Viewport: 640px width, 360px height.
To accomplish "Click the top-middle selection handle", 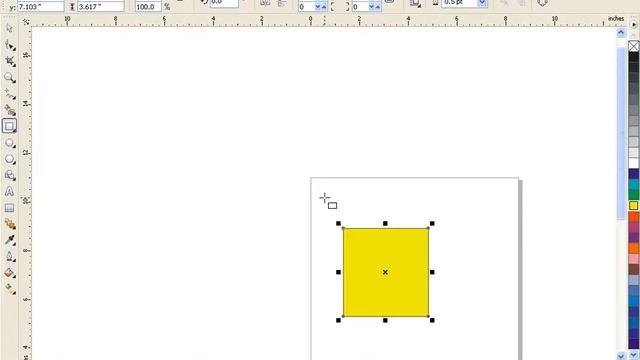I will pos(385,224).
